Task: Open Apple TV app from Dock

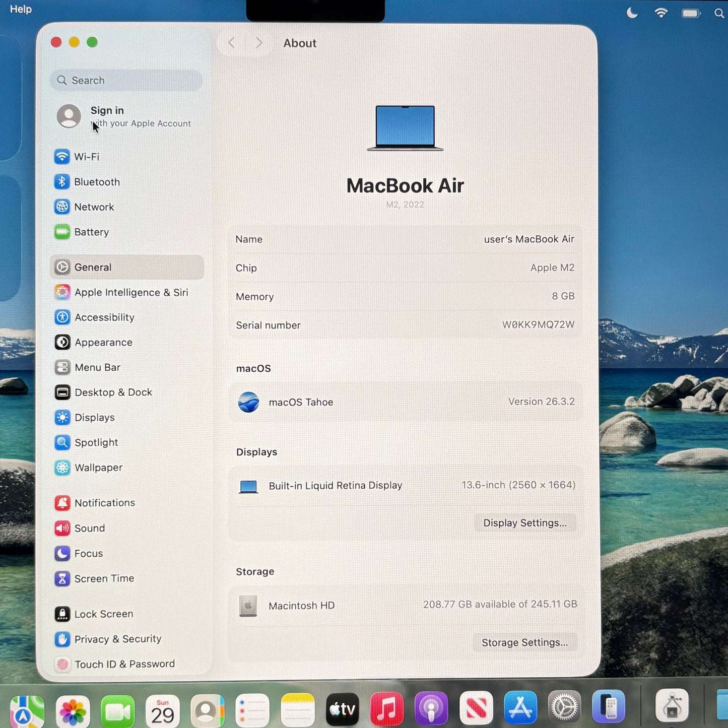Action: (x=342, y=708)
